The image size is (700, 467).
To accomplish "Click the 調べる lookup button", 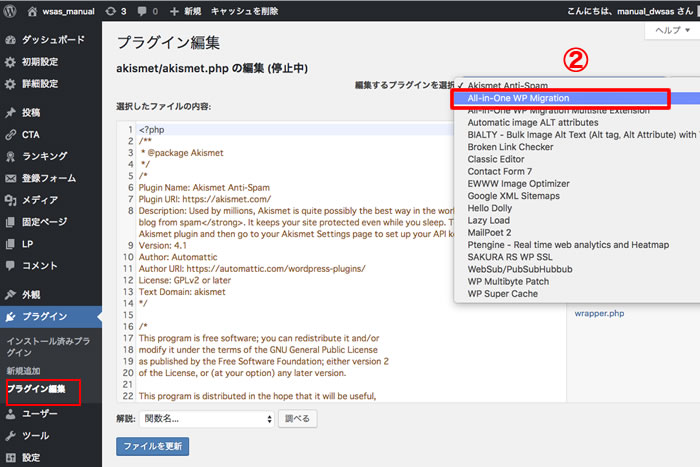I will coord(297,419).
